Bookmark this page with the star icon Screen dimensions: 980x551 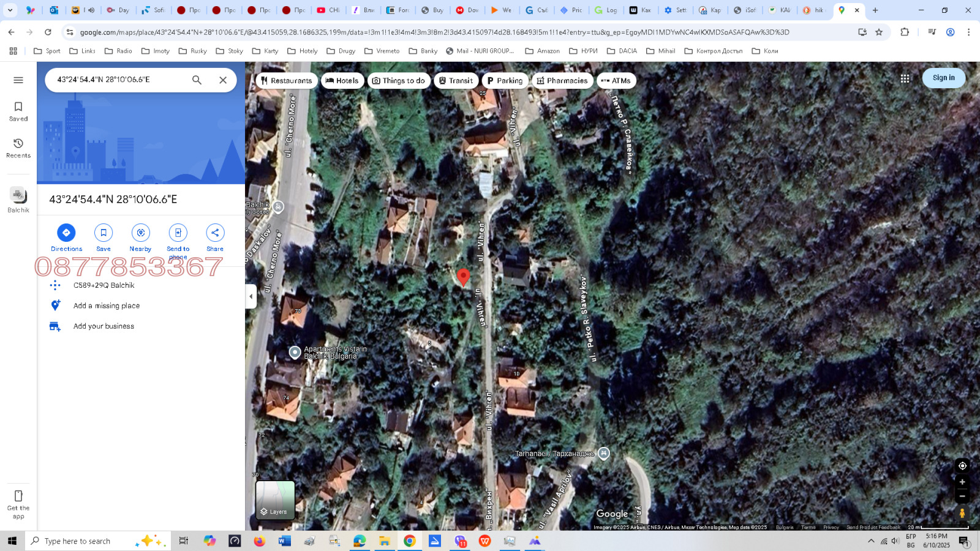click(879, 32)
